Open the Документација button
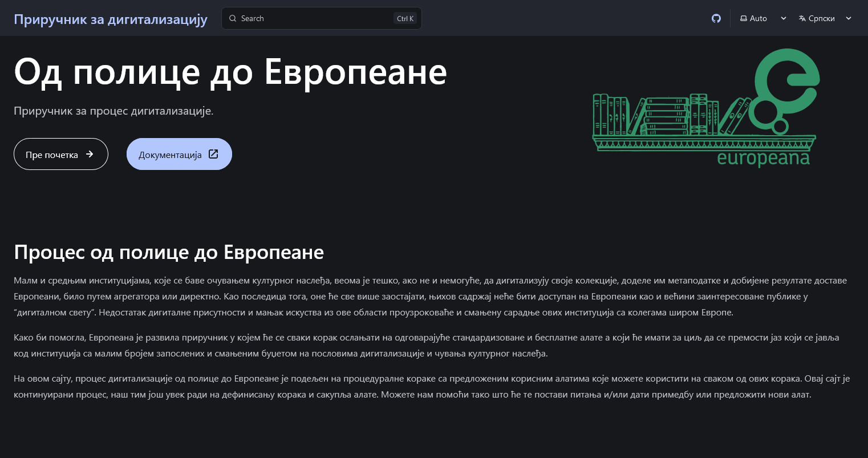 [179, 154]
